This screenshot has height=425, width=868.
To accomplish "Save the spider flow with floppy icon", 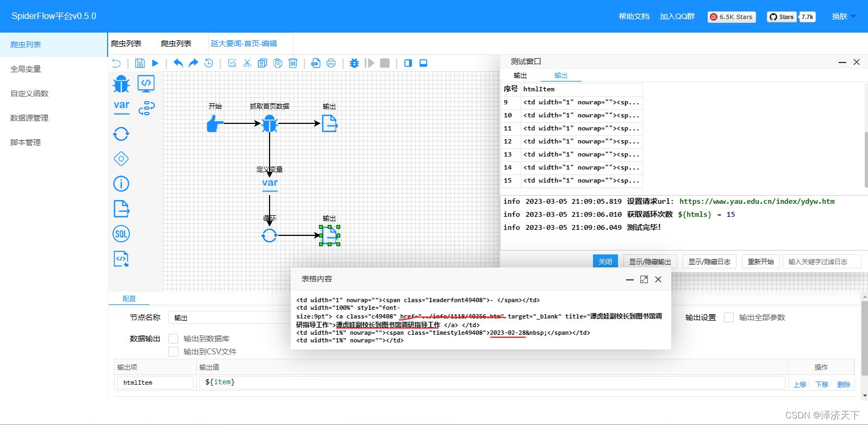I will pos(140,63).
